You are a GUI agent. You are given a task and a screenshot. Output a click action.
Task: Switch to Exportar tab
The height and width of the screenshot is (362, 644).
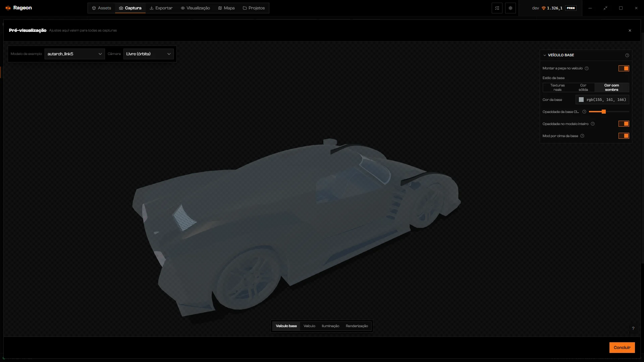pos(161,8)
